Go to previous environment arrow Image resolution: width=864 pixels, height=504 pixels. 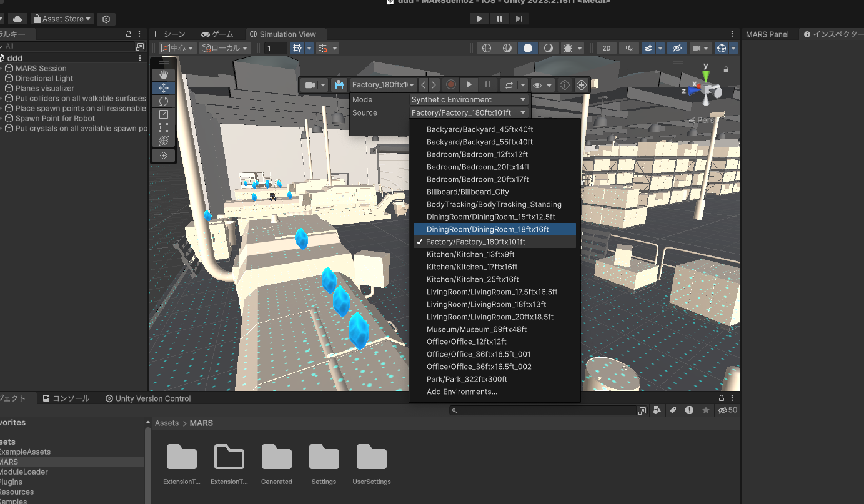coord(424,85)
